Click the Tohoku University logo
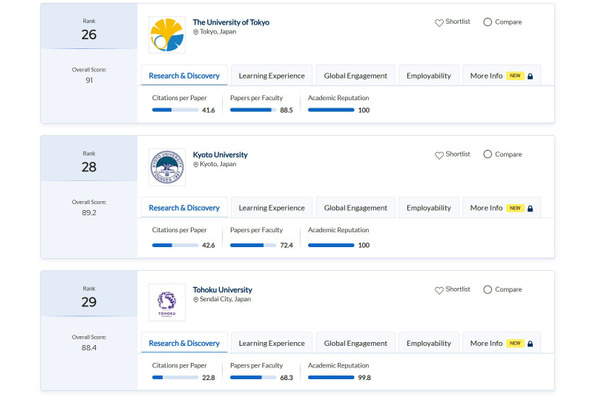This screenshot has width=600, height=400. [166, 302]
